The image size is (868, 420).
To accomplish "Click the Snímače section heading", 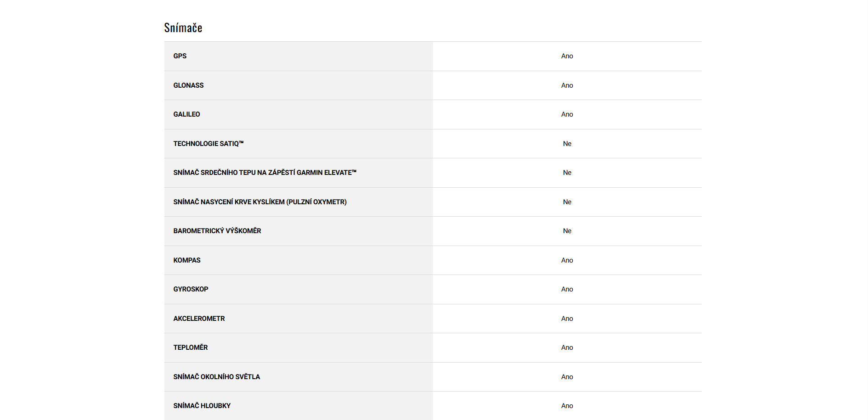I will 183,28.
